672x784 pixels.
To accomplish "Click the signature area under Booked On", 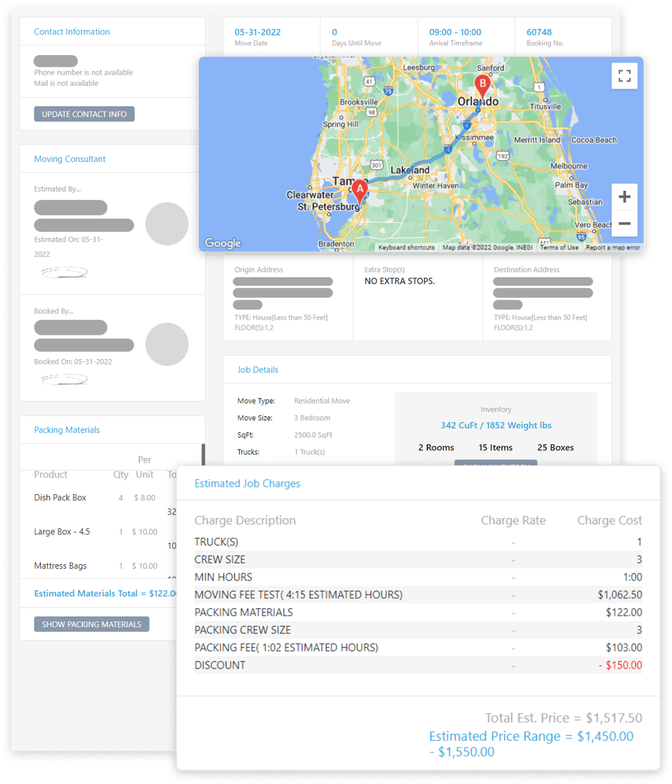I will 64,379.
